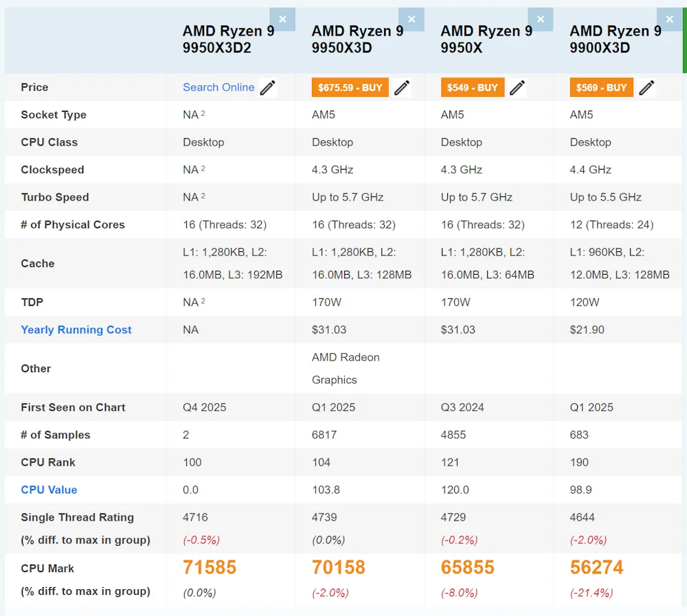Click the CPU Mark score 65855
Viewport: 687px width, 616px height.
point(467,567)
